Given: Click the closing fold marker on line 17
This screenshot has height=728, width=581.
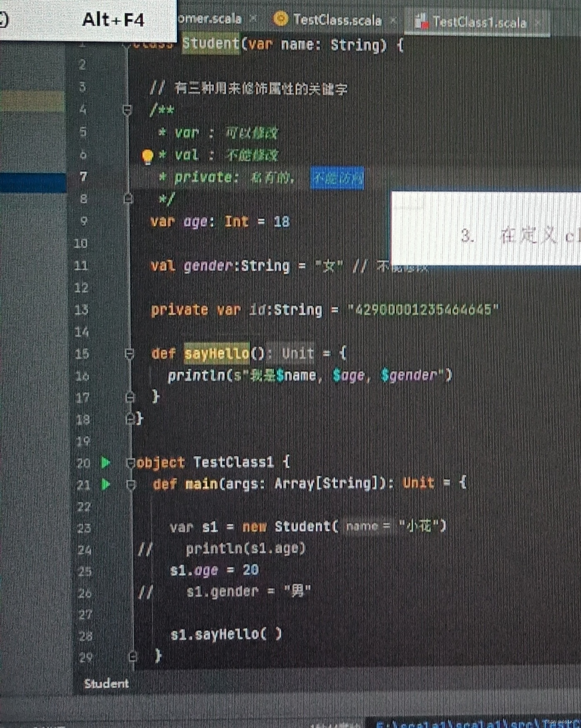Looking at the screenshot, I should (130, 397).
